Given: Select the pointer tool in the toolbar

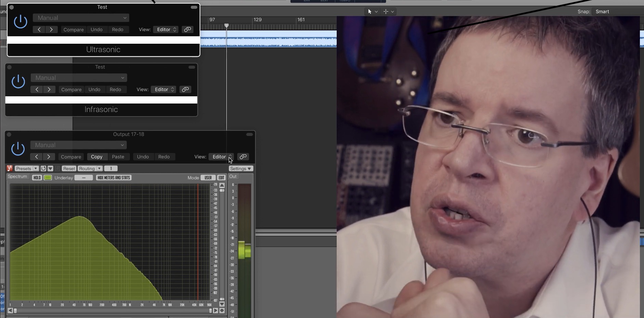Looking at the screenshot, I should click(x=370, y=12).
